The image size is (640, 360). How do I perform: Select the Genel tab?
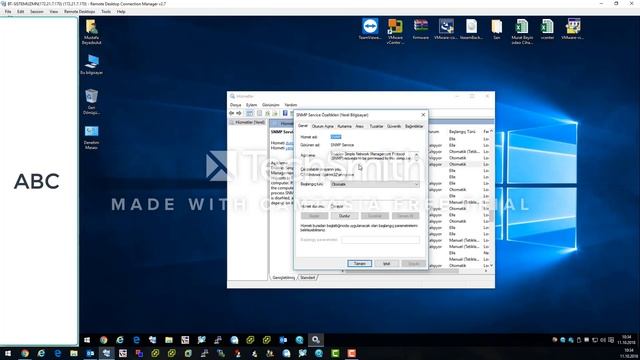coord(303,126)
